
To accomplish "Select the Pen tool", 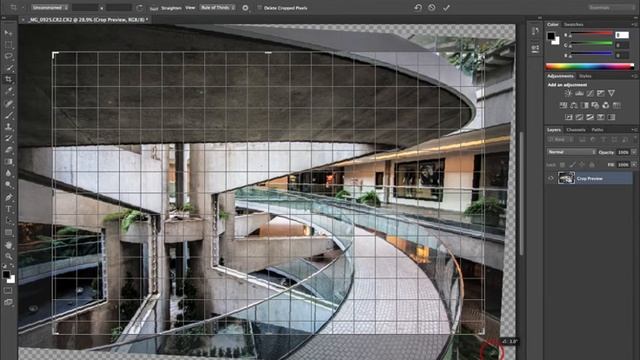I will (x=8, y=197).
